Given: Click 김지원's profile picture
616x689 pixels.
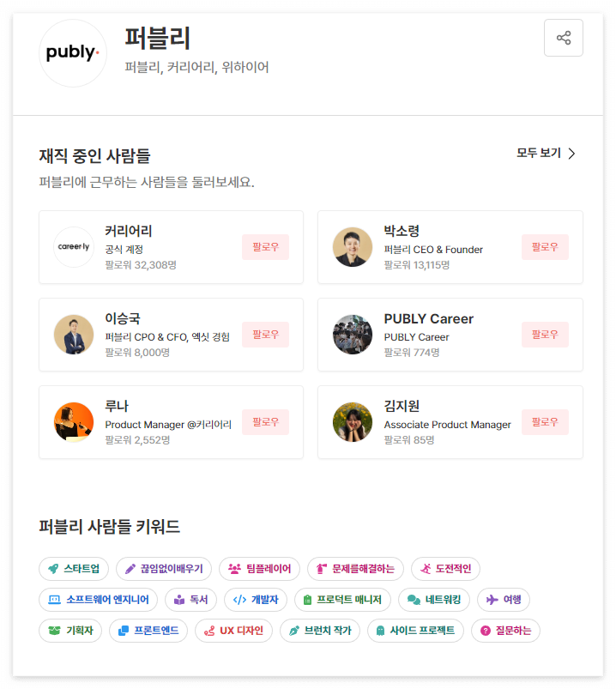Looking at the screenshot, I should tap(353, 421).
